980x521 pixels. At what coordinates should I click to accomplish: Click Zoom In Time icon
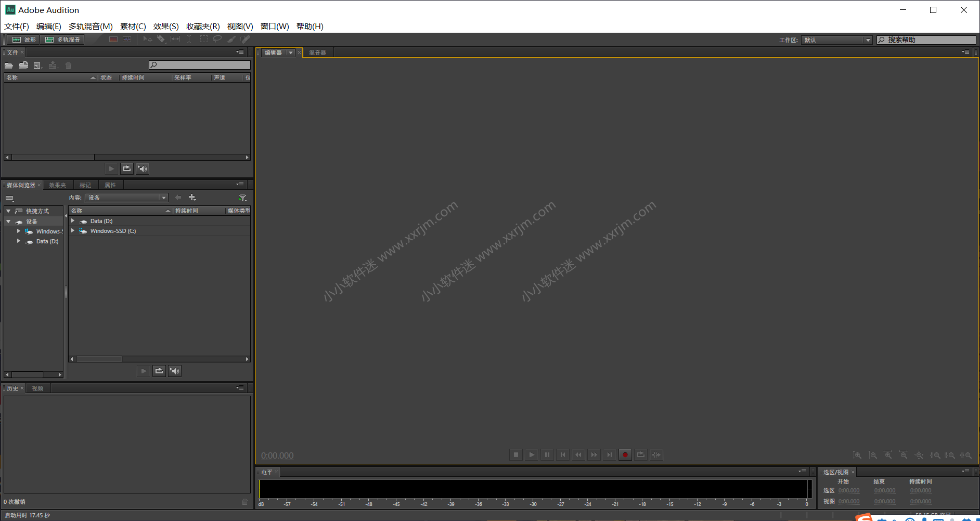(888, 455)
